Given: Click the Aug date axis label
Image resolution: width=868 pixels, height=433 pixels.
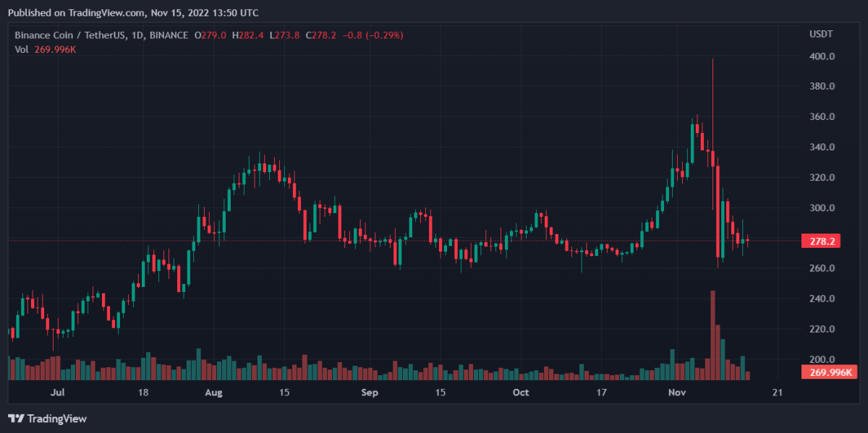Looking at the screenshot, I should coord(213,393).
